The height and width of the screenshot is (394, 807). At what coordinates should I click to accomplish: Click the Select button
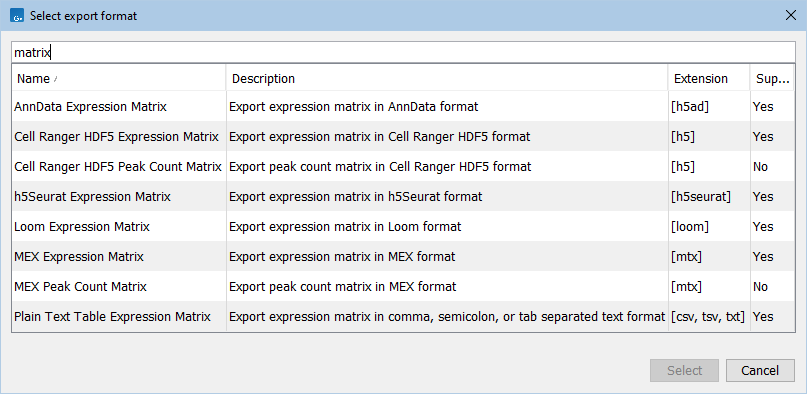click(685, 370)
